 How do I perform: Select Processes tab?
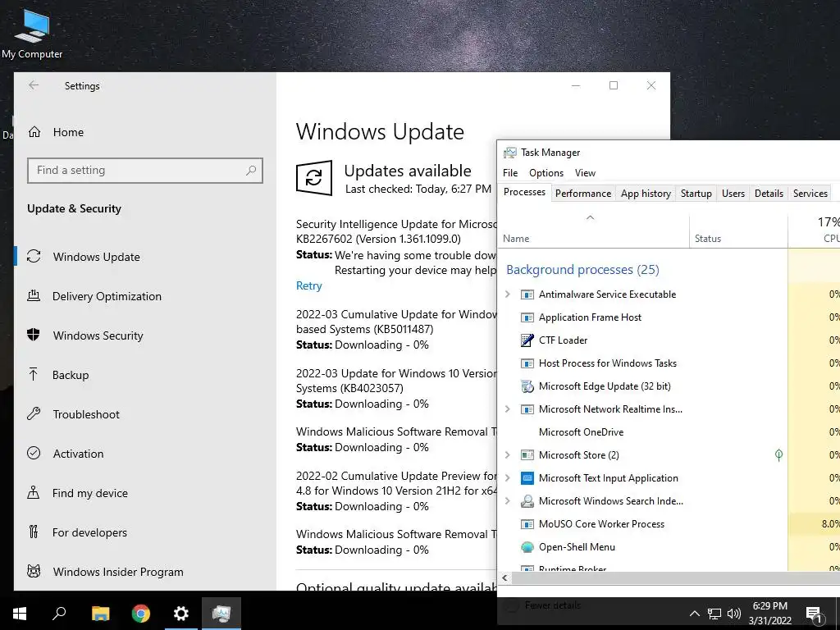524,192
